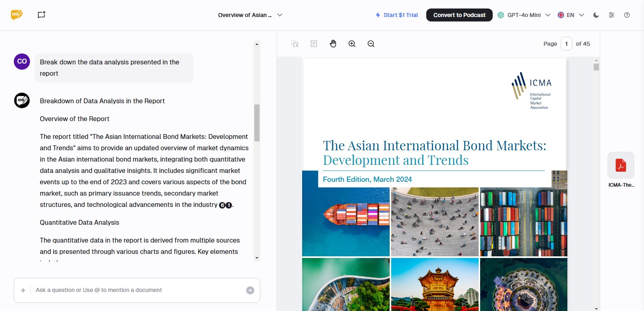Image resolution: width=644 pixels, height=311 pixels.
Task: Open citation reference 1
Action: coord(229,205)
